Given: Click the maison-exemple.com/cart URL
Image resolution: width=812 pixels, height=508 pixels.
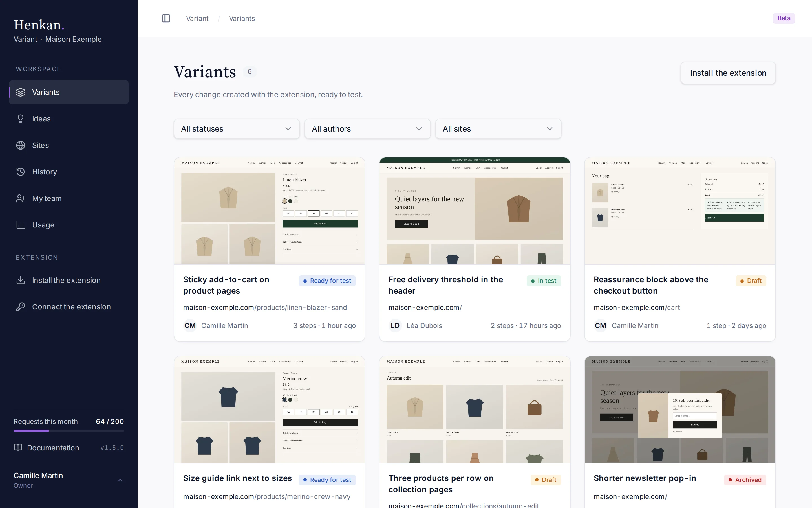Looking at the screenshot, I should (x=637, y=307).
